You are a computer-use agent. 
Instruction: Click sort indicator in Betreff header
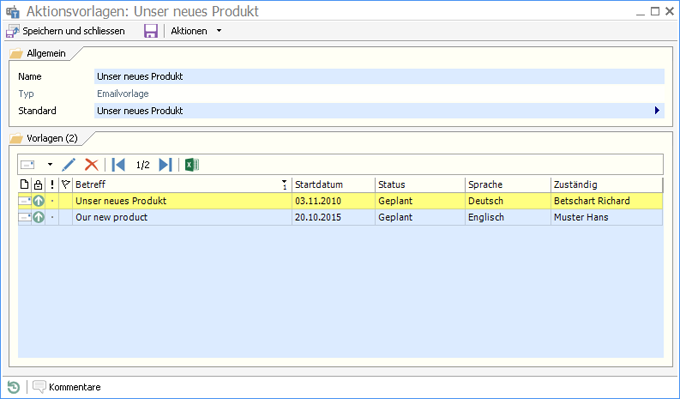(x=284, y=185)
